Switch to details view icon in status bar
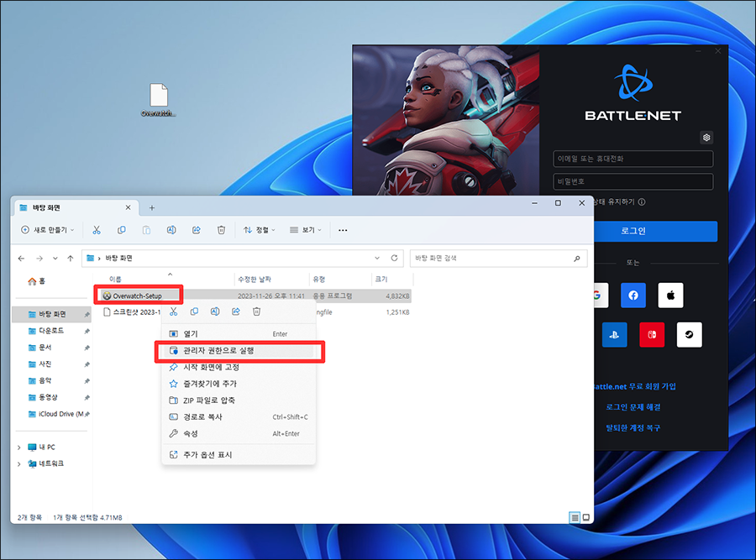Screen dimensions: 756x560 pyautogui.click(x=575, y=517)
